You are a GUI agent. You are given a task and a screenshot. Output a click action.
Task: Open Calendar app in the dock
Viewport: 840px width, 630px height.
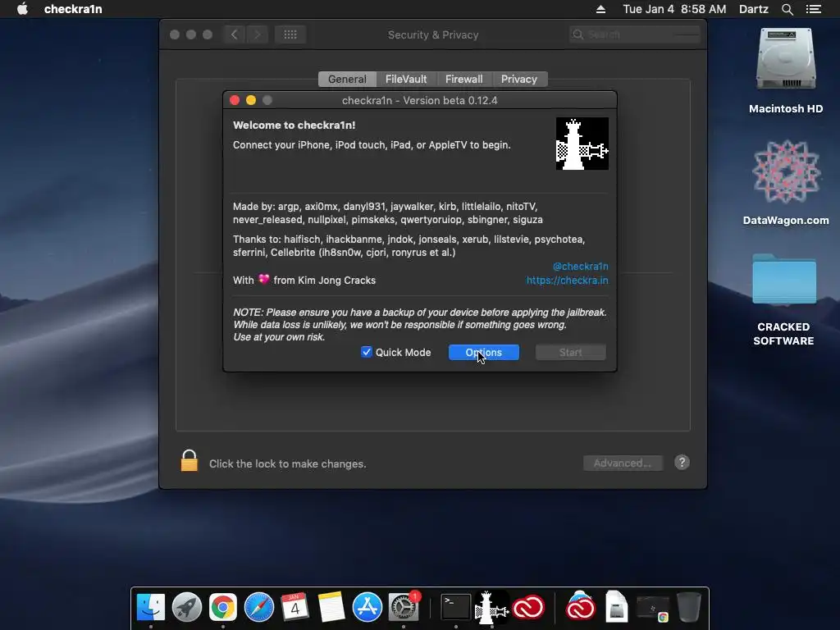(x=295, y=607)
